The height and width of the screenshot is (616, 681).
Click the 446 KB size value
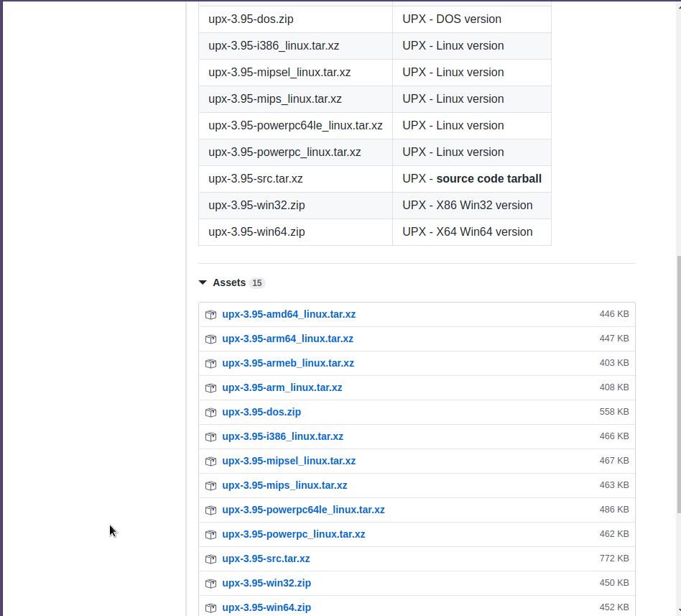click(x=614, y=314)
